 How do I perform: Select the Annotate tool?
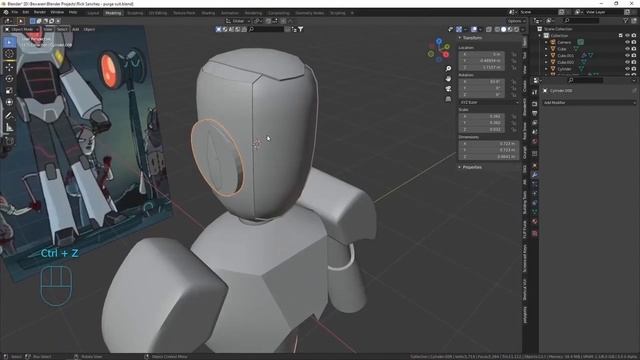pos(9,116)
